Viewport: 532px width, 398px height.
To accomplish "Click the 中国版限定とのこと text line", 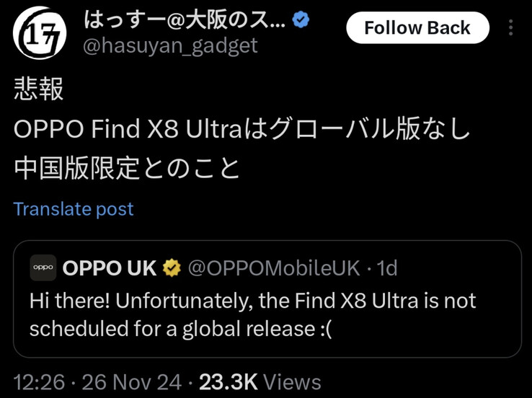I will (127, 169).
